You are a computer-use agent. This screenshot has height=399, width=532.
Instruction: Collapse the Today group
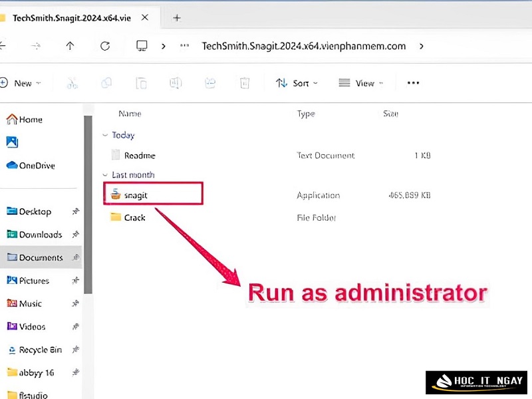[x=105, y=135]
